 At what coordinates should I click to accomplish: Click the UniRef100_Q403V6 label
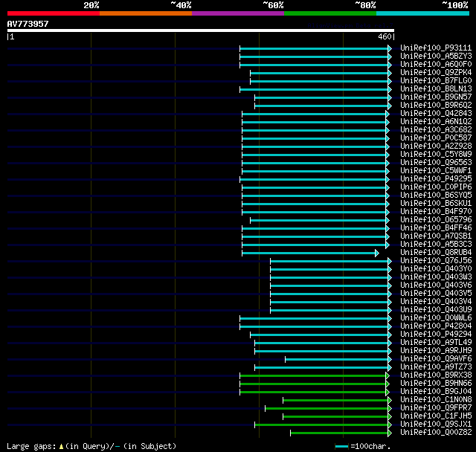coord(436,285)
